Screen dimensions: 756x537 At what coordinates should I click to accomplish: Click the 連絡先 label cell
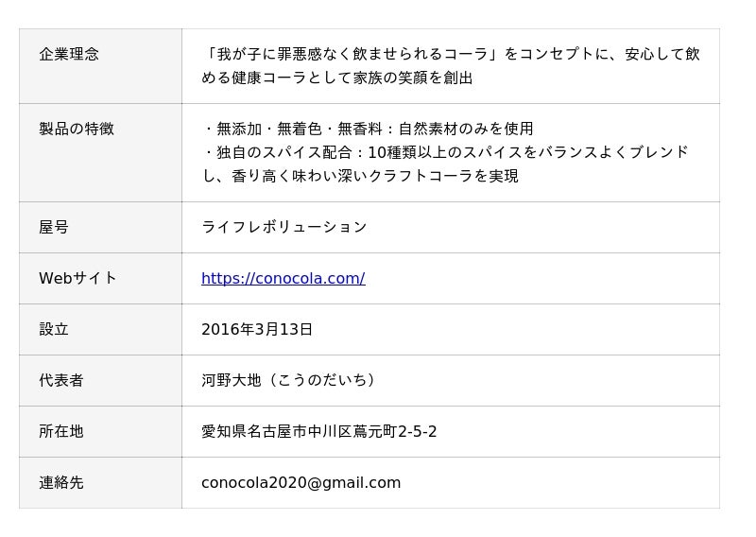[61, 482]
